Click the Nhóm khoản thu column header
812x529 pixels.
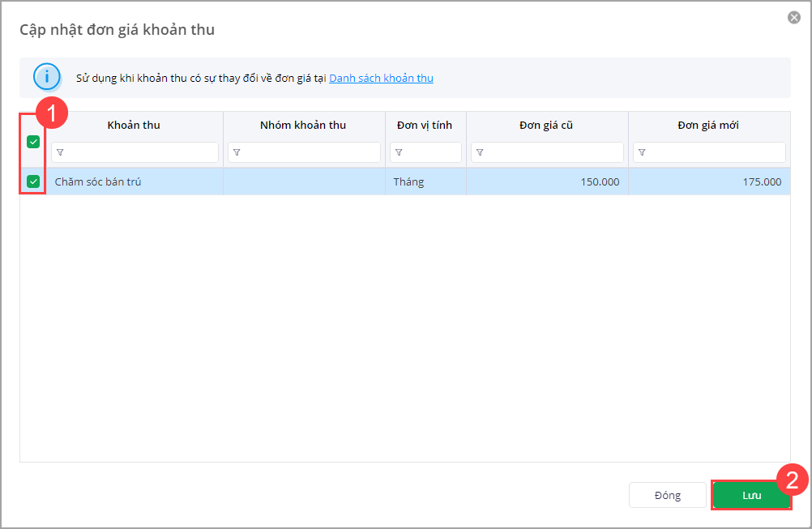[x=303, y=125]
